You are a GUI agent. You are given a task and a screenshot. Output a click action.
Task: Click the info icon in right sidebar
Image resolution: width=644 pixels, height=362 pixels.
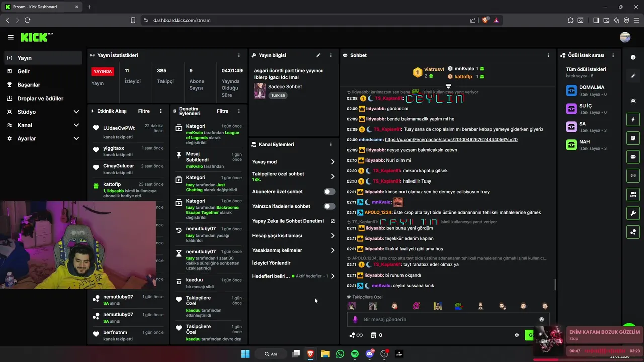(633, 57)
